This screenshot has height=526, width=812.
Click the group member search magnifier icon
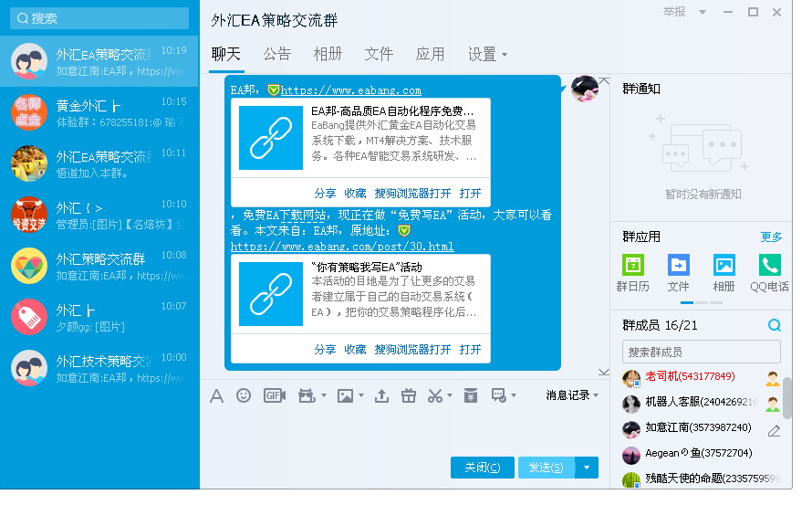[775, 325]
